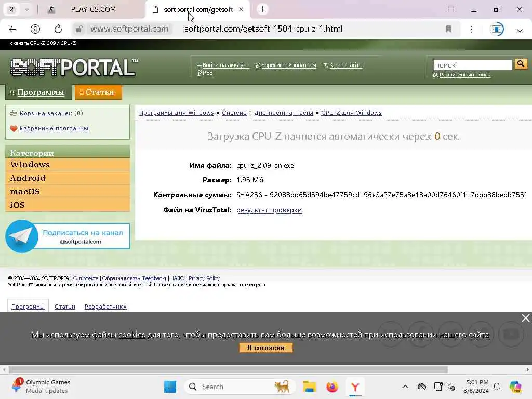Open the CPU-Z для Windows breadcrumb
The height and width of the screenshot is (399, 532).
pyautogui.click(x=351, y=113)
